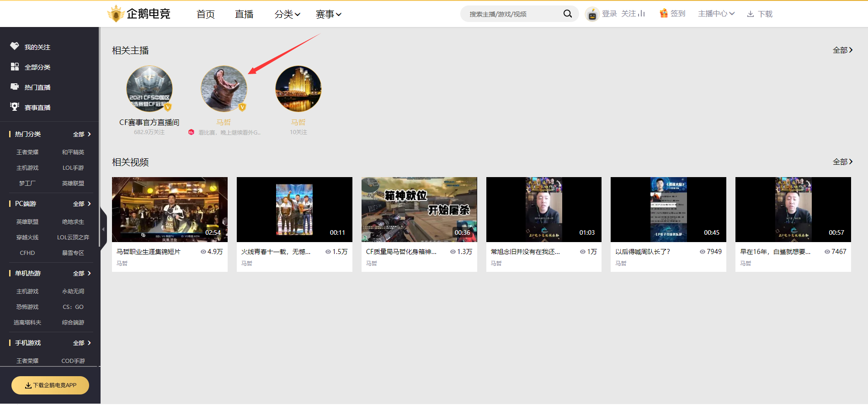Click the 签到 gift icon
868x405 pixels.
(x=664, y=13)
